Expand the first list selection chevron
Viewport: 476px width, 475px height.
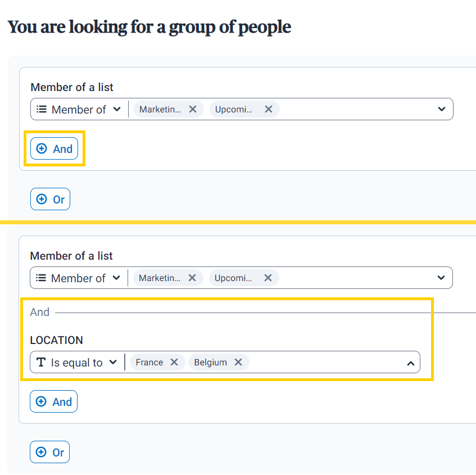click(442, 109)
